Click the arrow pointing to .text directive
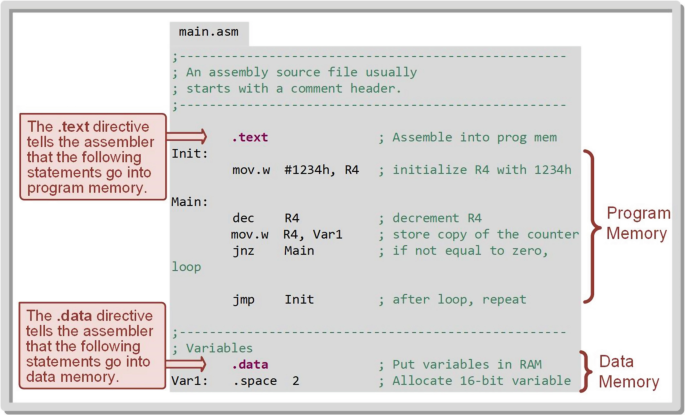 (187, 136)
